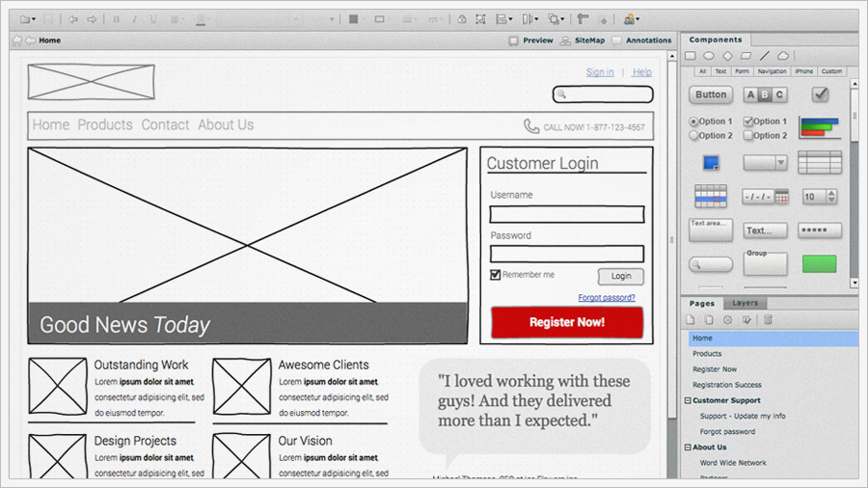Open the align objects dropdown
Screen dimensions: 868x488
point(503,19)
